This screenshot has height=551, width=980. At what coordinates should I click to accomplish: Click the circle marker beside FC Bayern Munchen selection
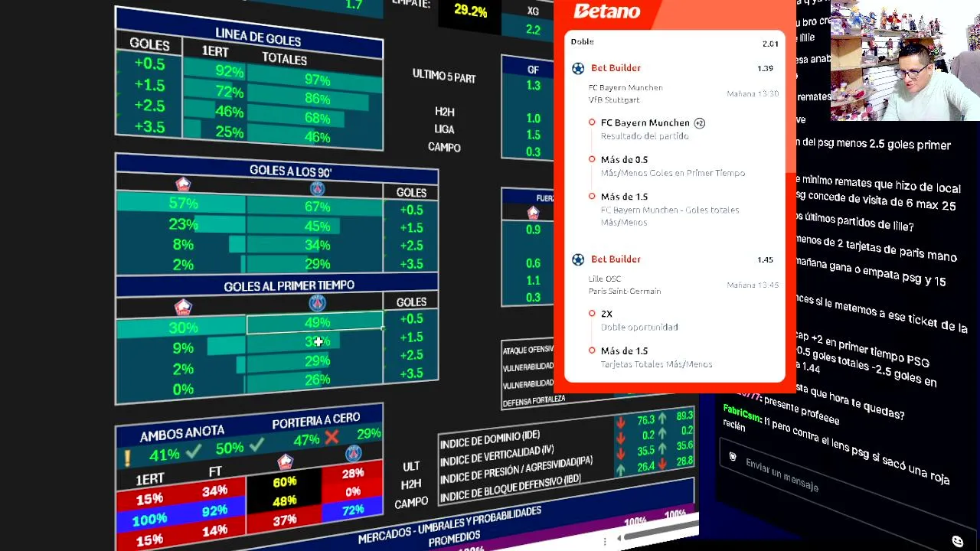point(592,122)
